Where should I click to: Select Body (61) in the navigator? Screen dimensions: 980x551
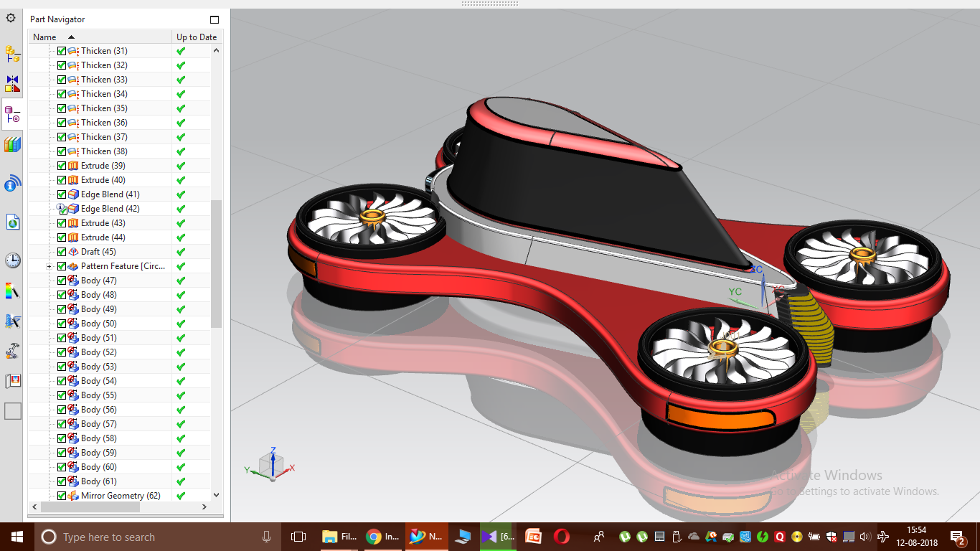tap(98, 481)
